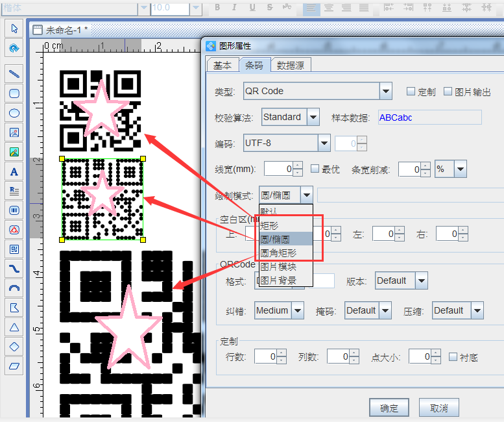Switch to the 基本 tab

(x=222, y=66)
